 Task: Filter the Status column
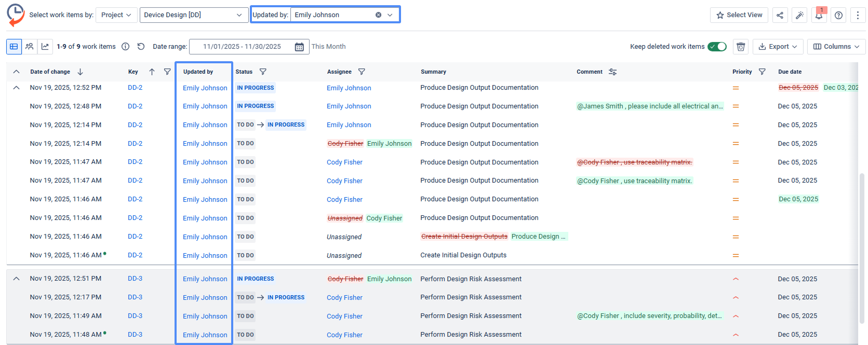point(263,72)
